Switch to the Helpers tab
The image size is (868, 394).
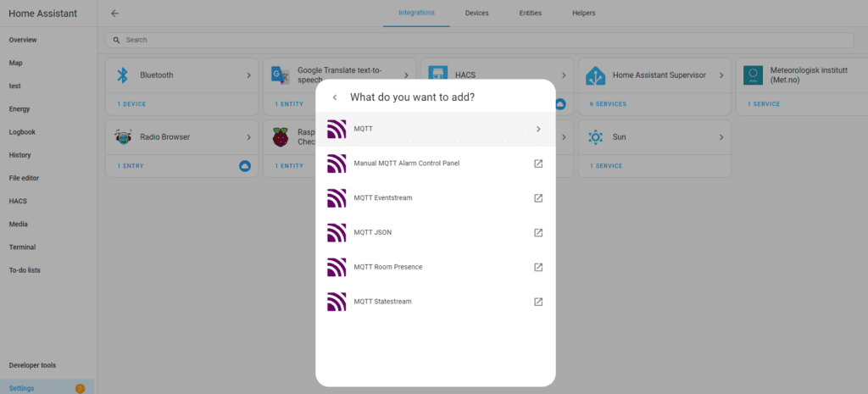click(584, 13)
